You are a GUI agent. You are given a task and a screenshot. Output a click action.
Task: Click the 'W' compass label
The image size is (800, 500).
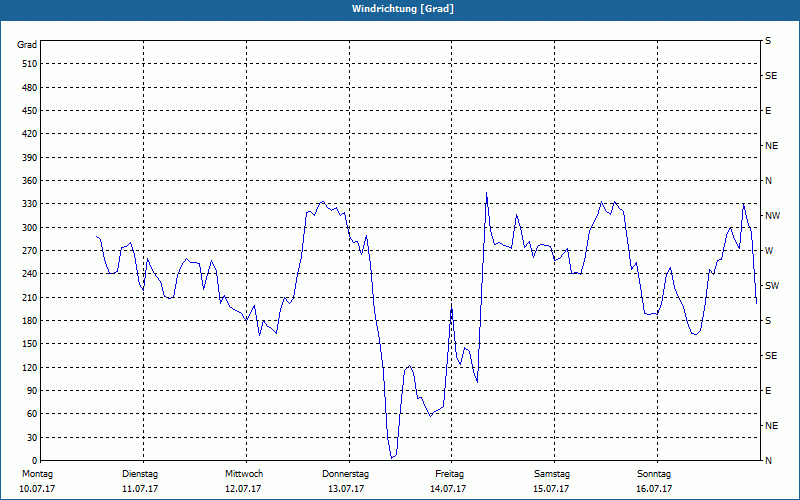tap(769, 251)
